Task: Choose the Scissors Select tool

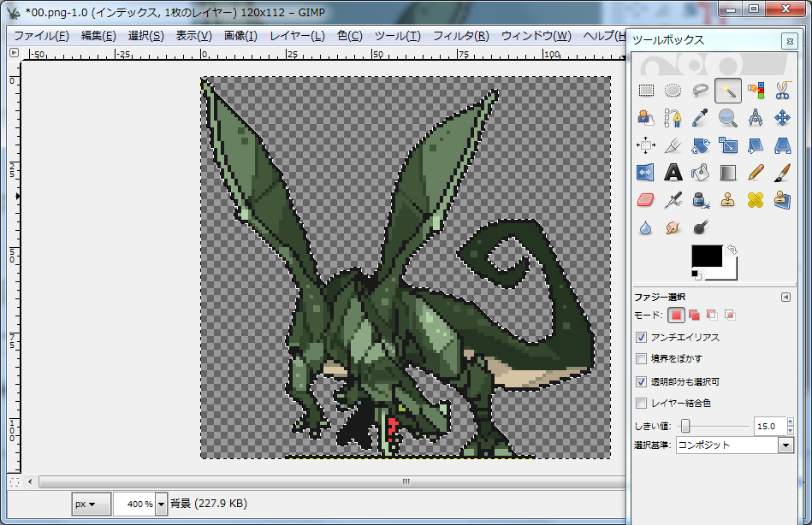Action: tap(782, 90)
